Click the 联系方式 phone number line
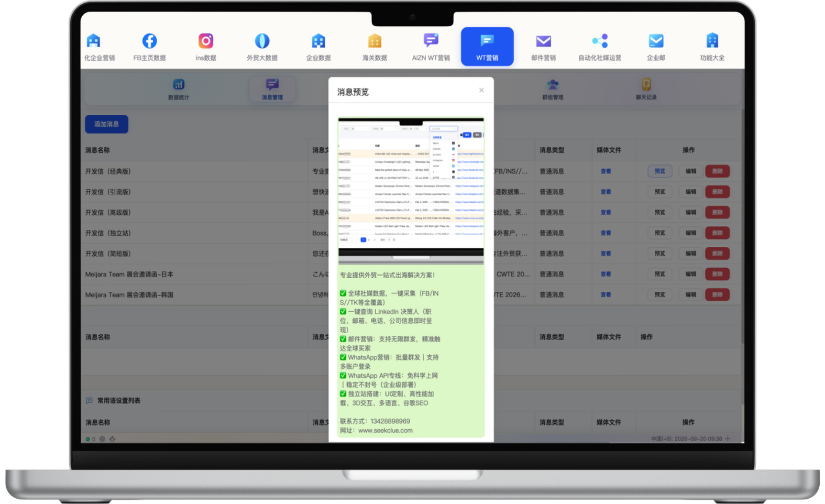 pos(375,421)
